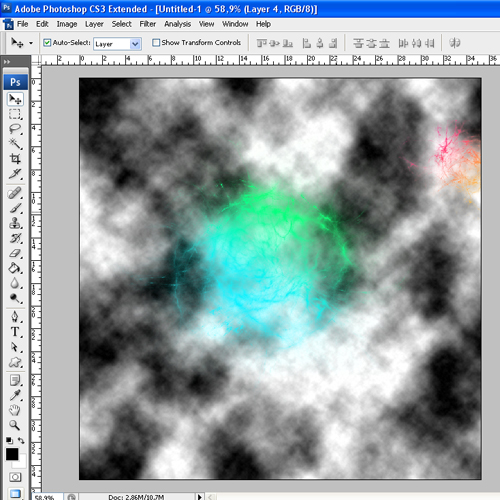Click the Auto-Align Layers button
The image size is (500, 500).
(455, 43)
